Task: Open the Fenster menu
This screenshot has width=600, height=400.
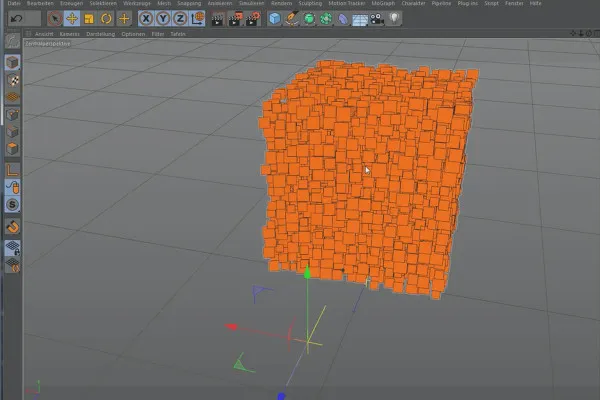Action: click(514, 3)
